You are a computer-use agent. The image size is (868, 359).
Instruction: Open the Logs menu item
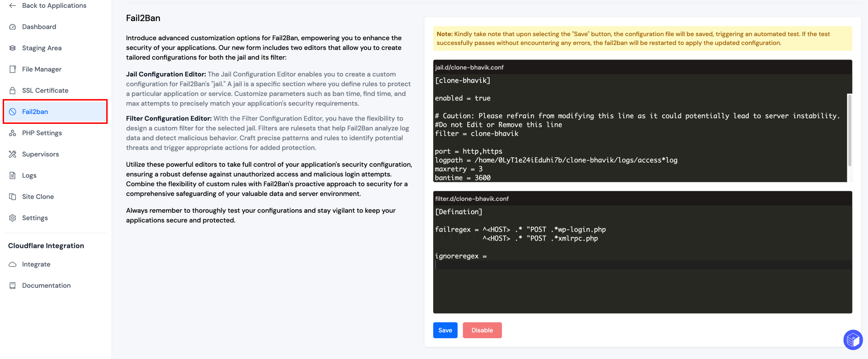(x=29, y=175)
